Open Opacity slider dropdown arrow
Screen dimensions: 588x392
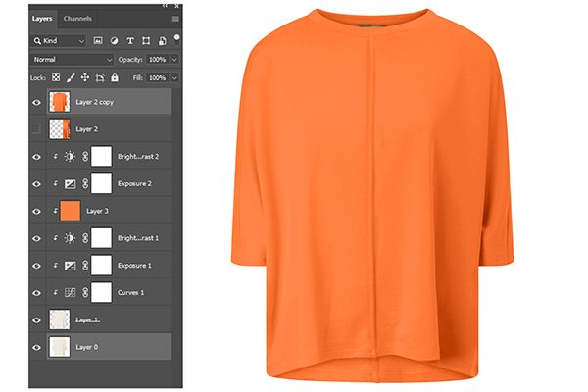(x=174, y=59)
